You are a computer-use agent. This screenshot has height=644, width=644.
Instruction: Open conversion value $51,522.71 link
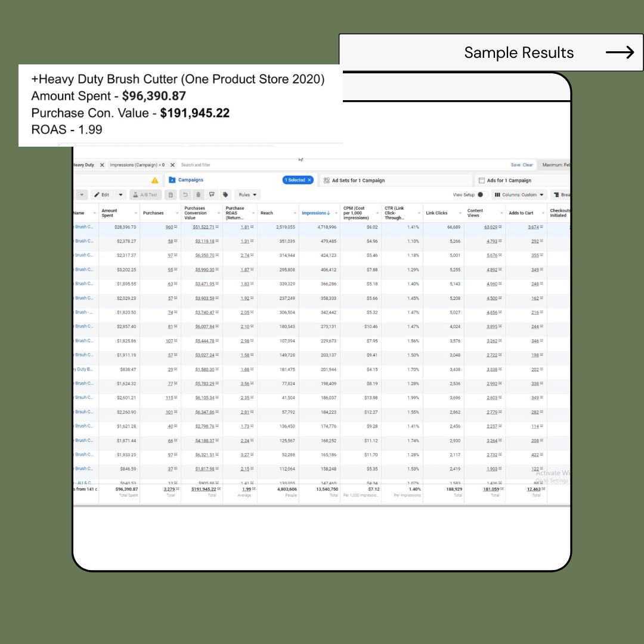pos(204,227)
